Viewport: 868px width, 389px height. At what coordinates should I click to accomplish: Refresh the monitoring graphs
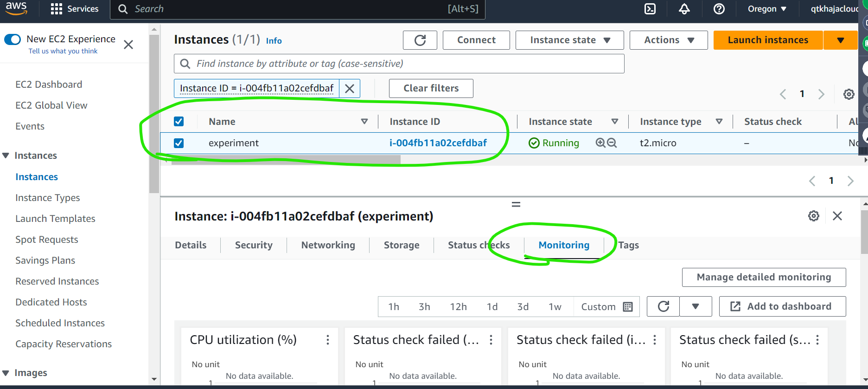[x=663, y=306]
